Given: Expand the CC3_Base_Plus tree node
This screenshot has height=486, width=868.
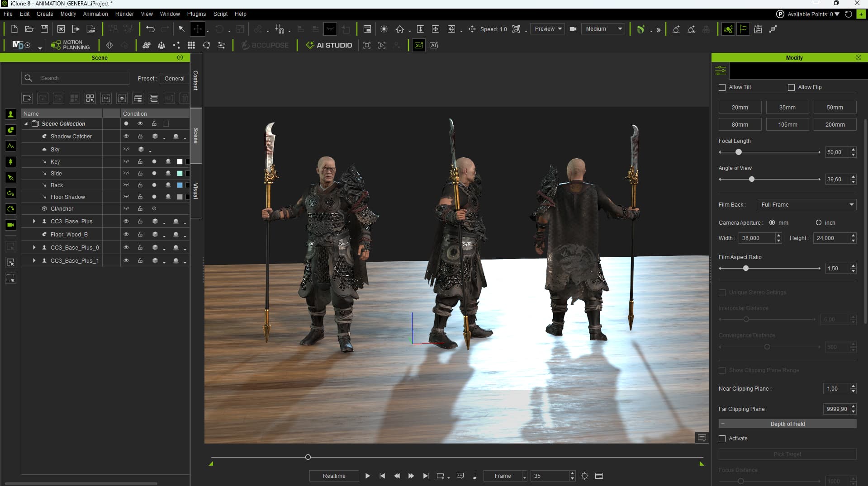Looking at the screenshot, I should point(34,221).
